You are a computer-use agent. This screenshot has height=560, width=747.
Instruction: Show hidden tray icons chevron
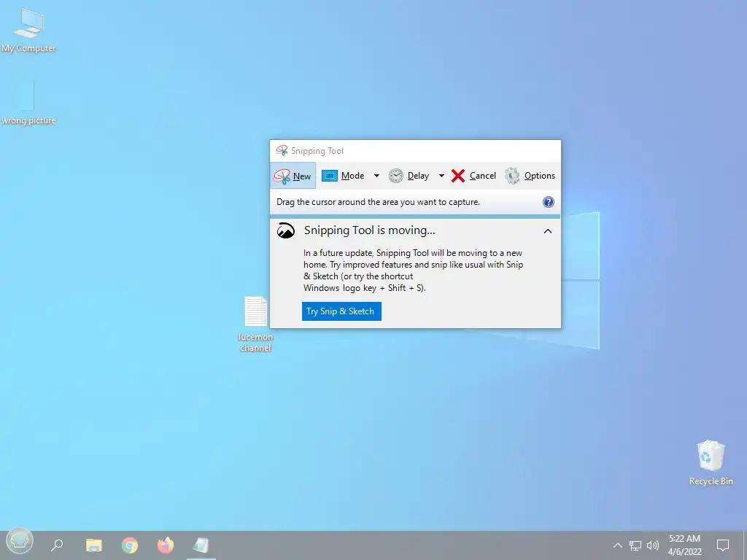pos(617,545)
